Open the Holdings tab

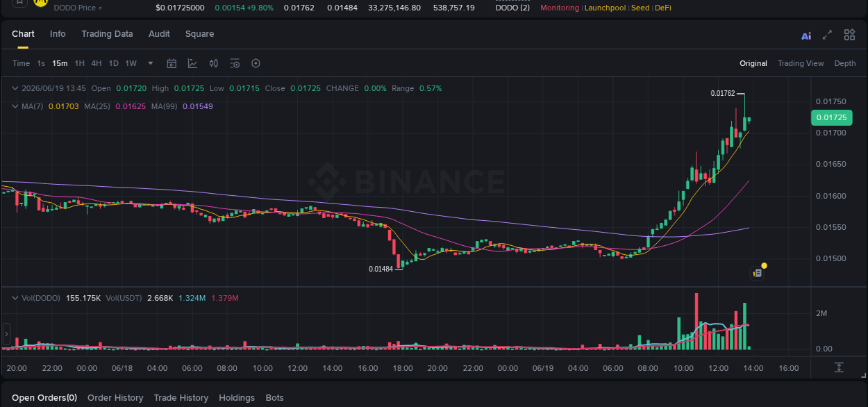[x=237, y=398]
